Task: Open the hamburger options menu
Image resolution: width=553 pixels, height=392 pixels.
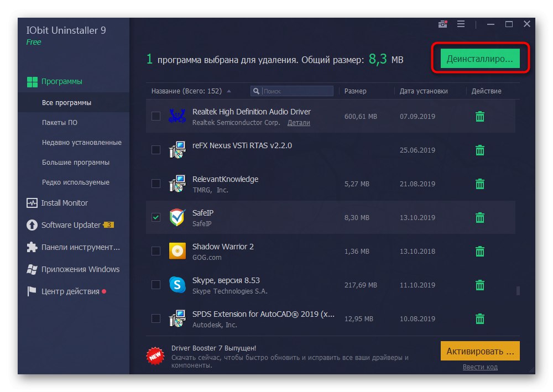Action: 461,24
